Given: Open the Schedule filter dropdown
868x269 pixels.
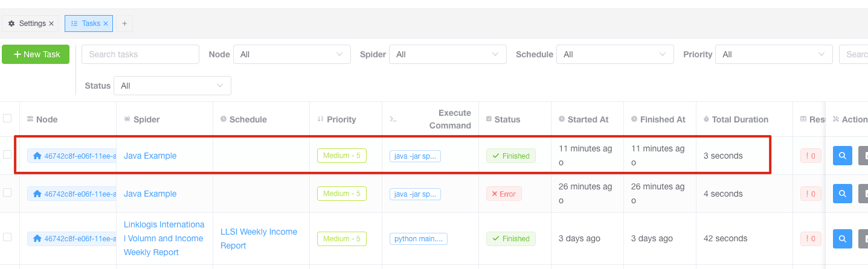Looking at the screenshot, I should [615, 54].
